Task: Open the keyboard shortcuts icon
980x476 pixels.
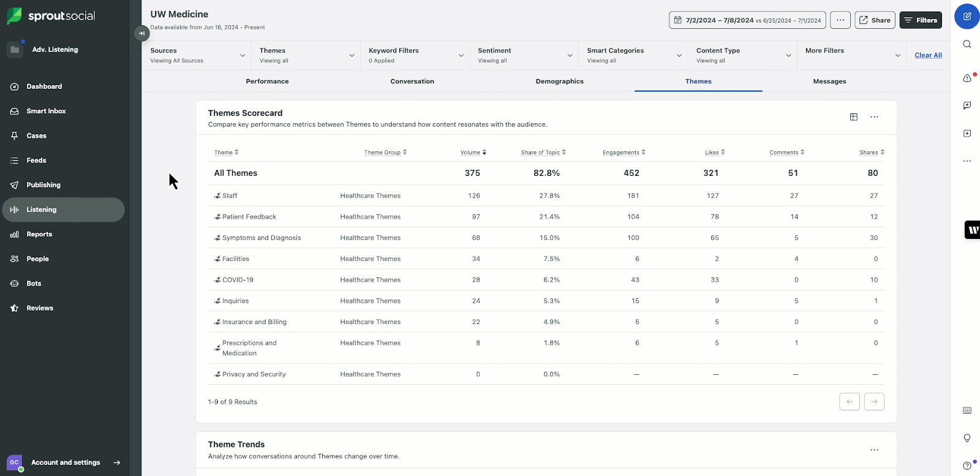Action: coord(967,410)
